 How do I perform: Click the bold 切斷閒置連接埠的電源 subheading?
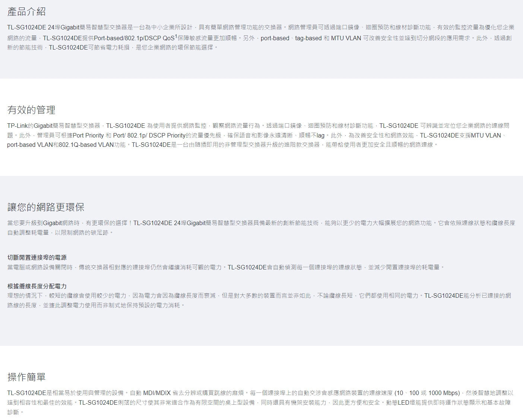(37, 258)
